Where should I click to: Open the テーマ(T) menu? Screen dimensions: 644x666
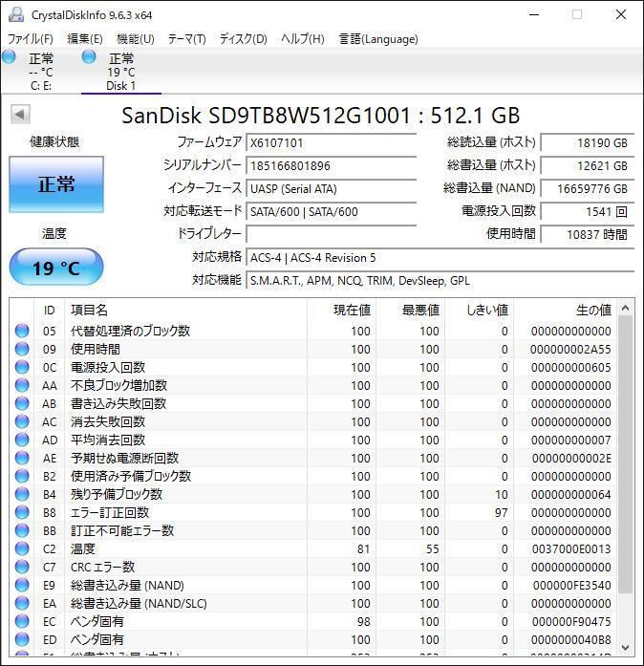pos(186,39)
